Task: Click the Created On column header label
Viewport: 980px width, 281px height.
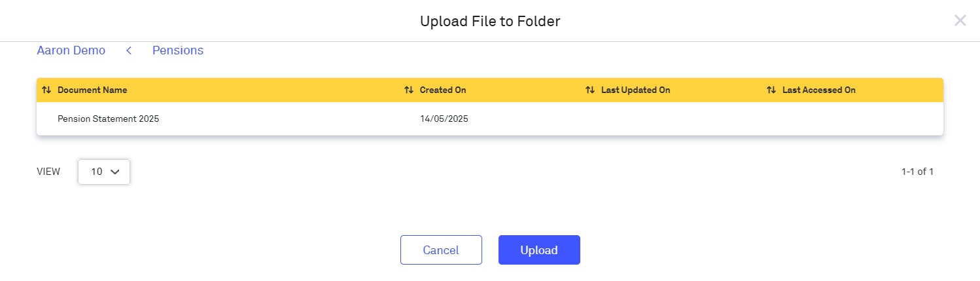Action: (443, 90)
